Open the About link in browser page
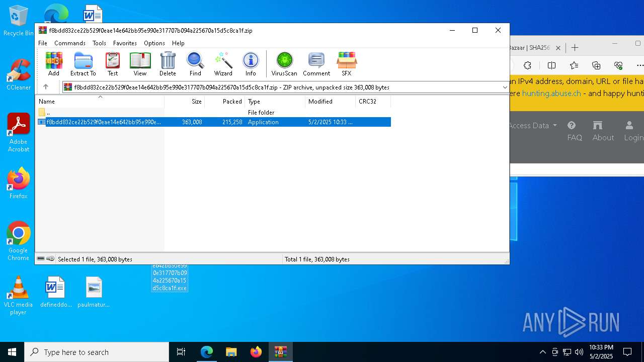The width and height of the screenshot is (644, 362). [603, 131]
